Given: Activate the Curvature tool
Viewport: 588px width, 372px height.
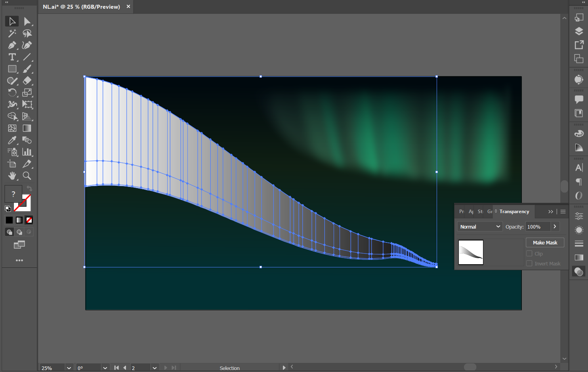Looking at the screenshot, I should click(27, 45).
